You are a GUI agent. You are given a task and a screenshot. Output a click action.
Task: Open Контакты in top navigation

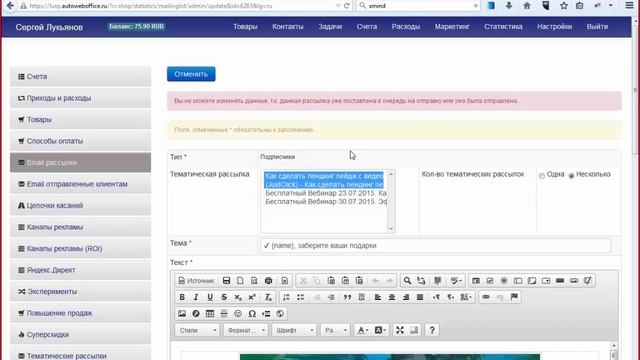point(288,27)
